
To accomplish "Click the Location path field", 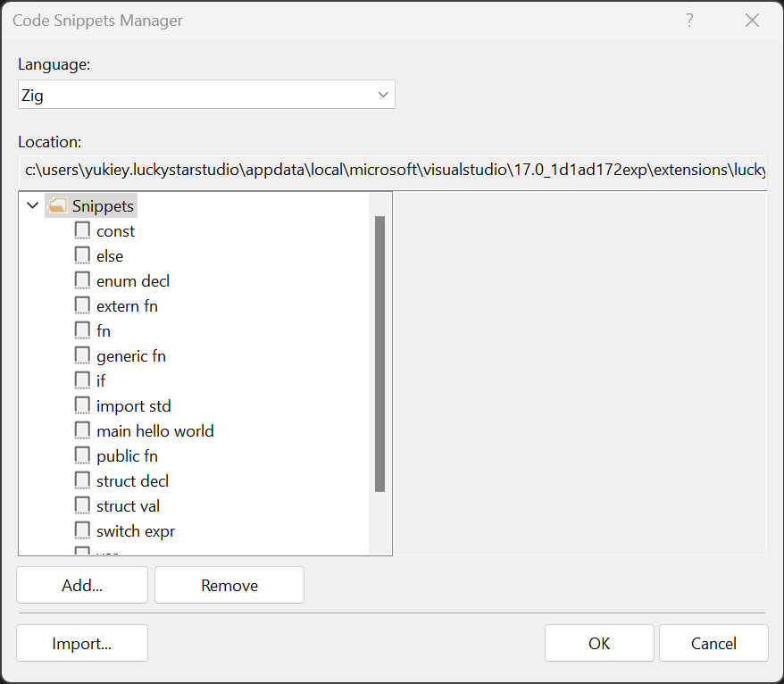I will click(x=392, y=169).
